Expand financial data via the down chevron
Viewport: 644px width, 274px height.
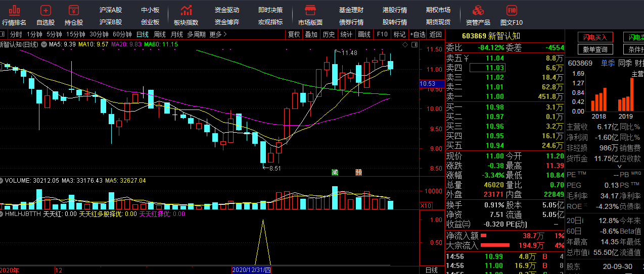[x=620, y=166]
